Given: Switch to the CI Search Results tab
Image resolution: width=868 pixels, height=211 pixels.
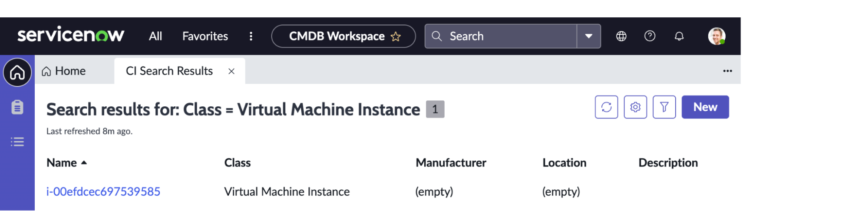Looking at the screenshot, I should click(x=169, y=71).
